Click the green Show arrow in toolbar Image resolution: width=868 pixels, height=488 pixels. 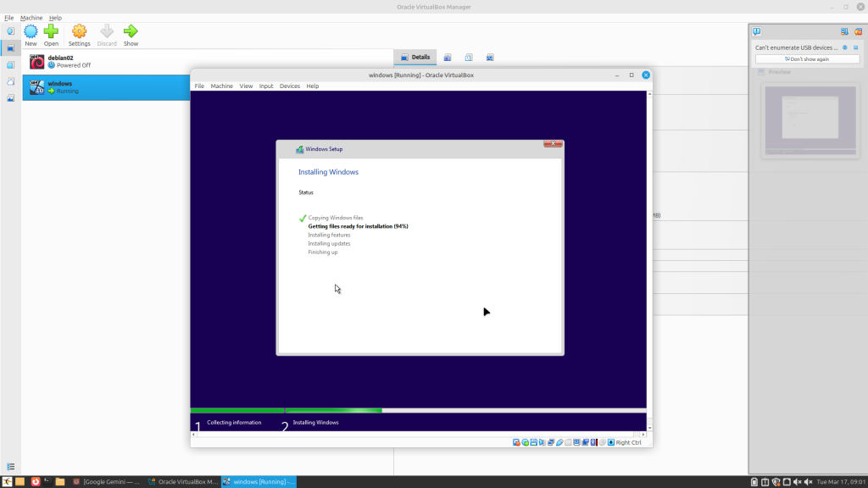131,34
